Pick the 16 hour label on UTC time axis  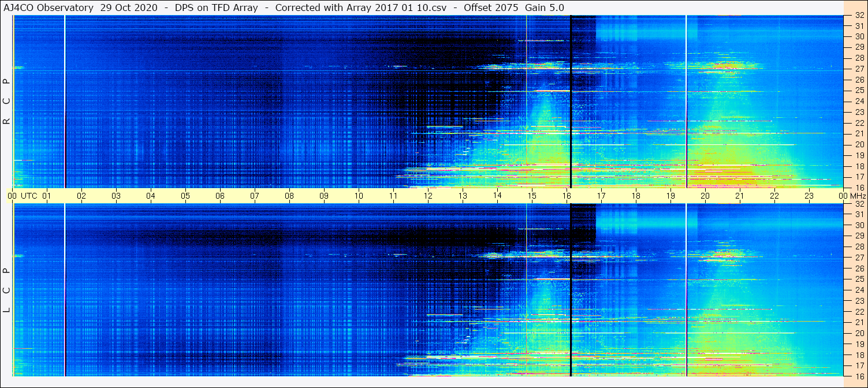[x=567, y=196]
